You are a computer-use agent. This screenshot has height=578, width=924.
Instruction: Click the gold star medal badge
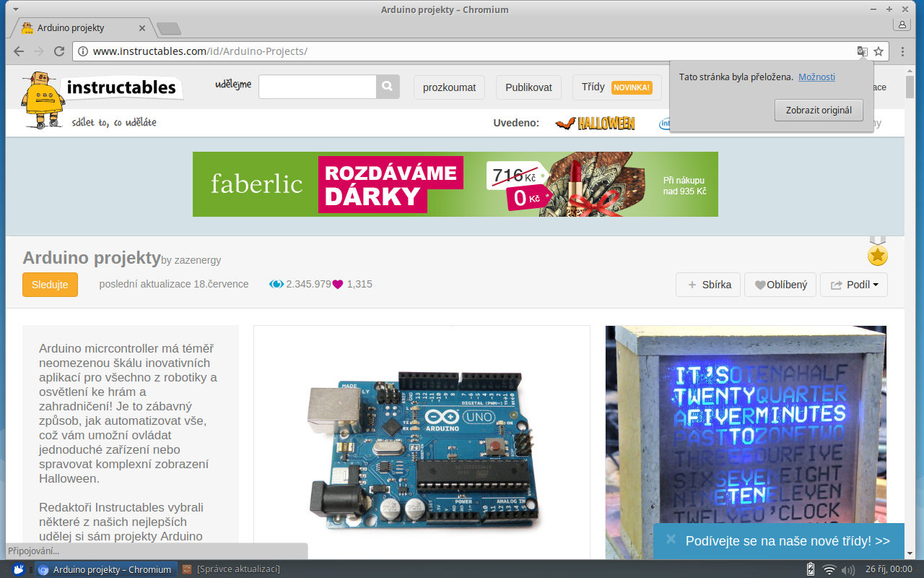click(877, 254)
